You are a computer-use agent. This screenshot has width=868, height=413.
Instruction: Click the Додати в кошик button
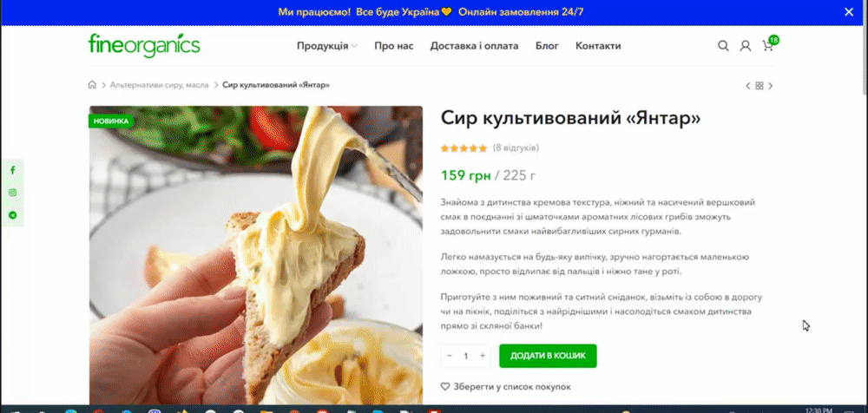coord(548,356)
